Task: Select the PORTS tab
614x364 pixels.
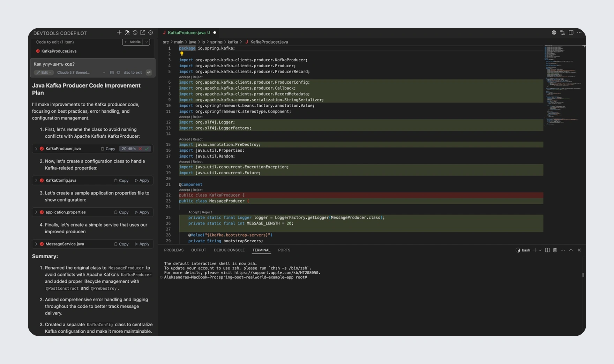Action: [284, 250]
